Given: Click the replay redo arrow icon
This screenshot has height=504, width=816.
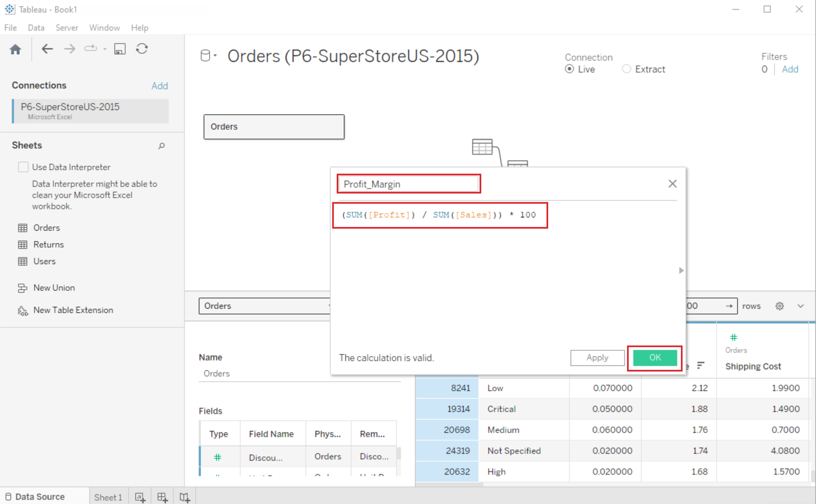Looking at the screenshot, I should pos(90,49).
